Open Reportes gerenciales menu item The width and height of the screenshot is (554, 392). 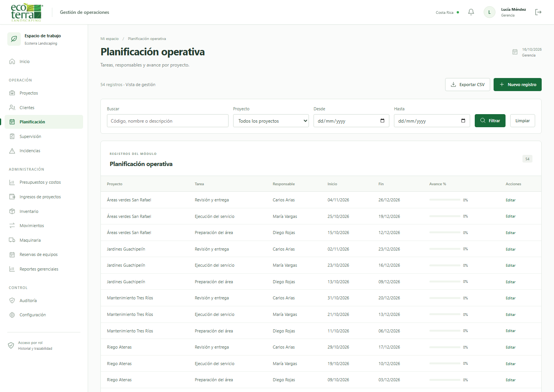point(44,269)
